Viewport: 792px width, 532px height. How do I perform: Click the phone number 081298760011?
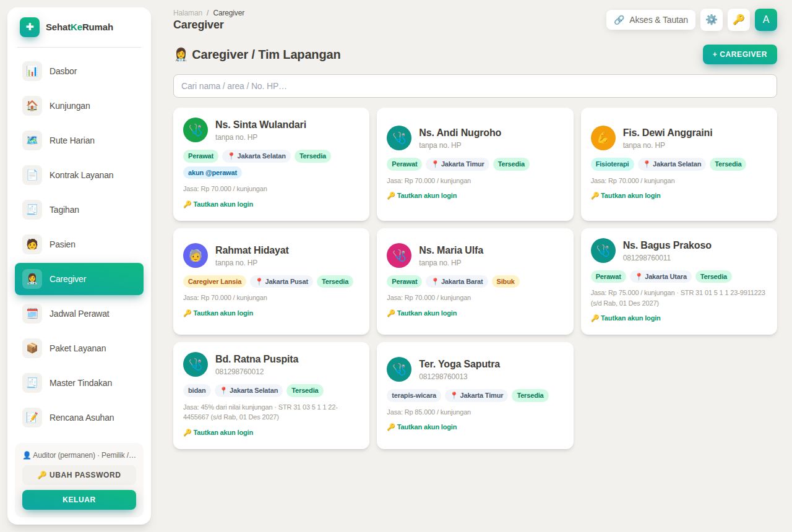click(647, 257)
